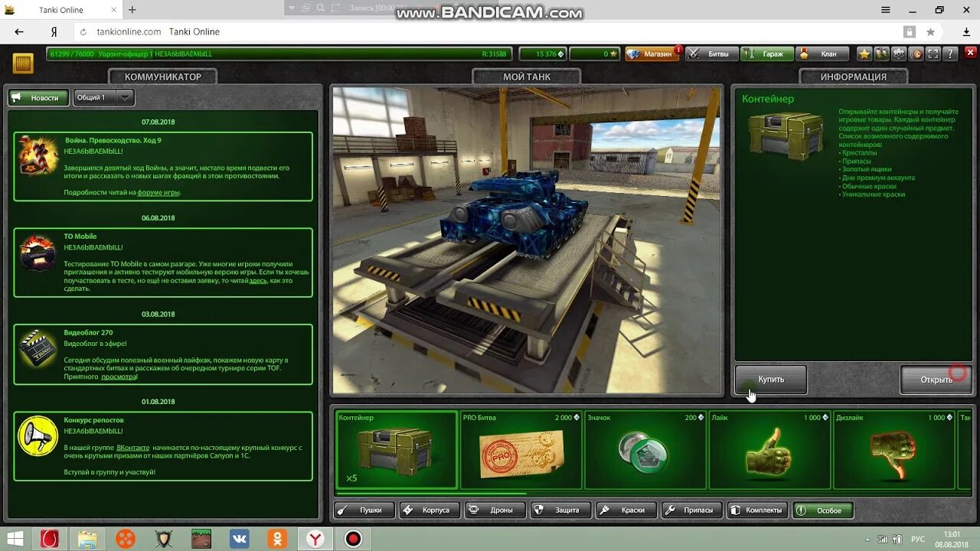The width and height of the screenshot is (980, 551).
Task: Click the Новости news button
Action: point(38,97)
